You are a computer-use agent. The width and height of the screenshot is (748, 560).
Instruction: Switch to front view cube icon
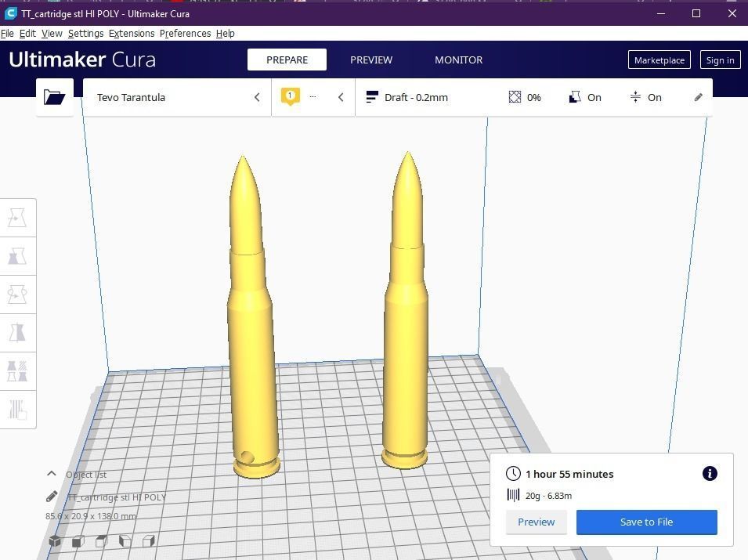(x=78, y=541)
